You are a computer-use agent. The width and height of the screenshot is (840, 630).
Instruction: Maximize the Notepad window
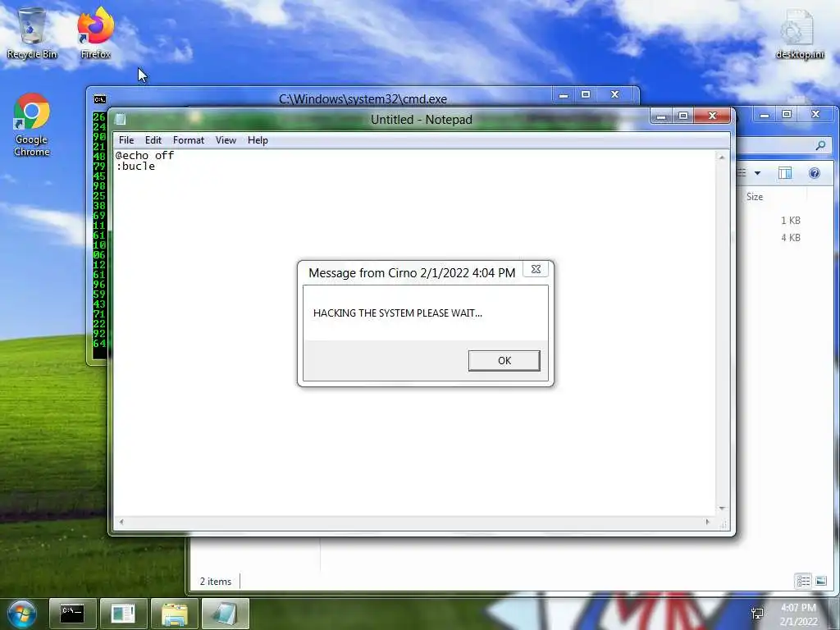[683, 116]
